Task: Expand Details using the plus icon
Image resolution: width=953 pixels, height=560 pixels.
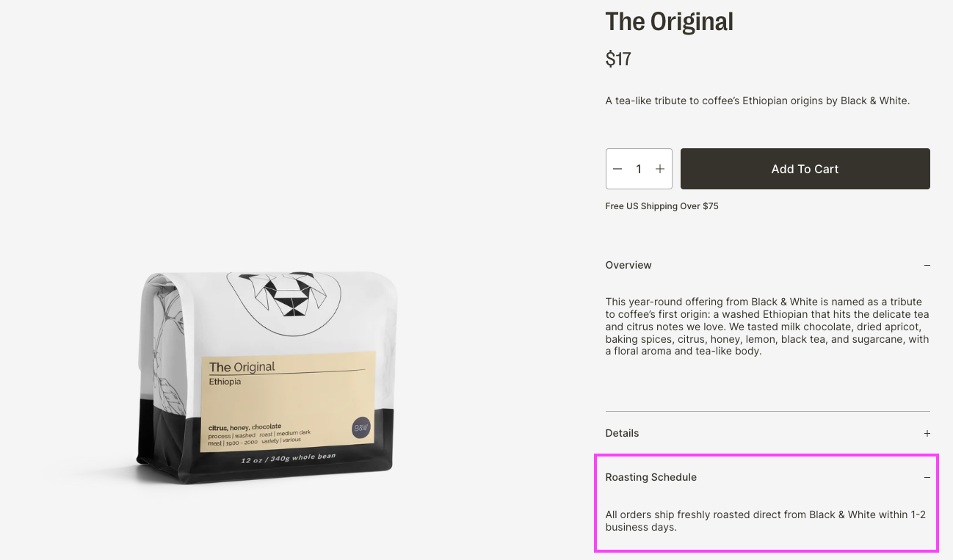Action: click(x=927, y=433)
